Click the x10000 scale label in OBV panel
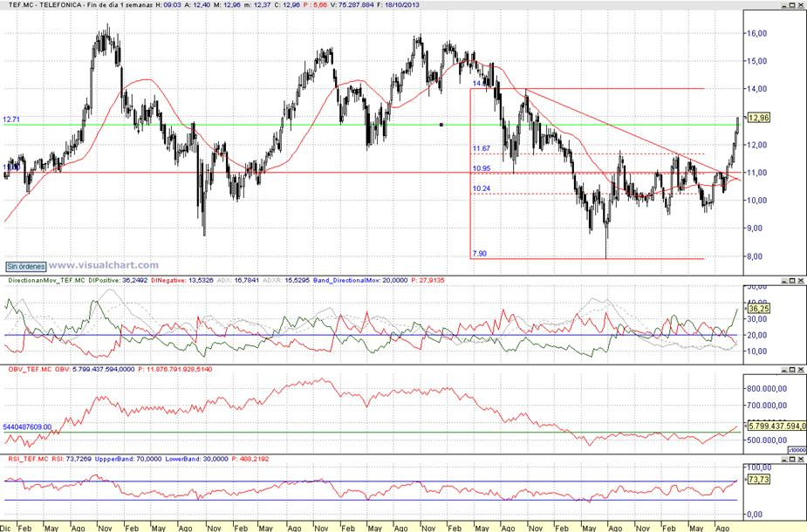 [797, 450]
